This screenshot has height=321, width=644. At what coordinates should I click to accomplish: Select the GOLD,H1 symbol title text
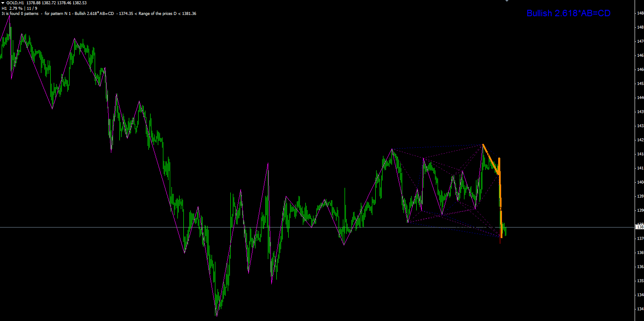coord(15,3)
